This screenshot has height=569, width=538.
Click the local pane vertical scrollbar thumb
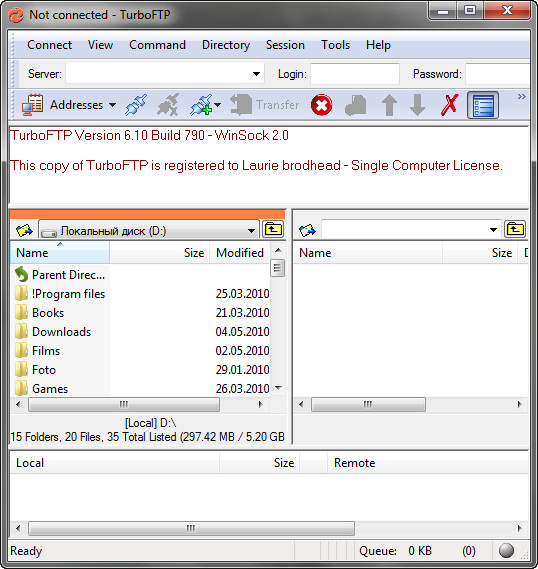coord(277,268)
